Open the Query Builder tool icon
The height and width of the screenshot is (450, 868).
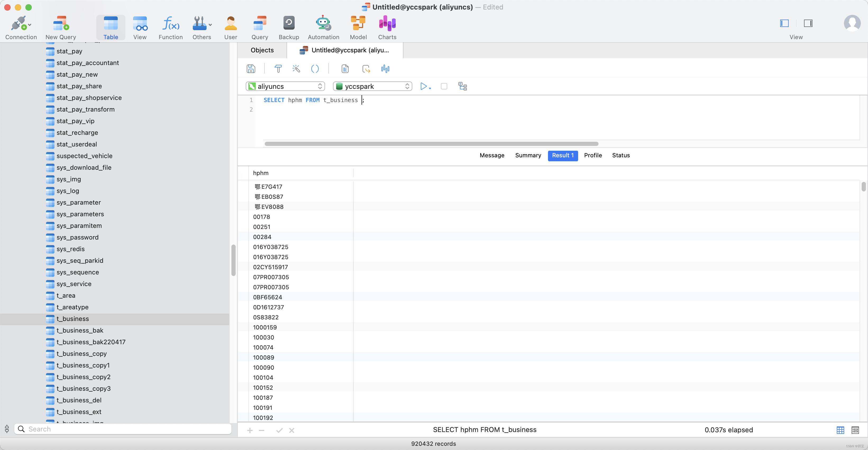[x=278, y=69]
